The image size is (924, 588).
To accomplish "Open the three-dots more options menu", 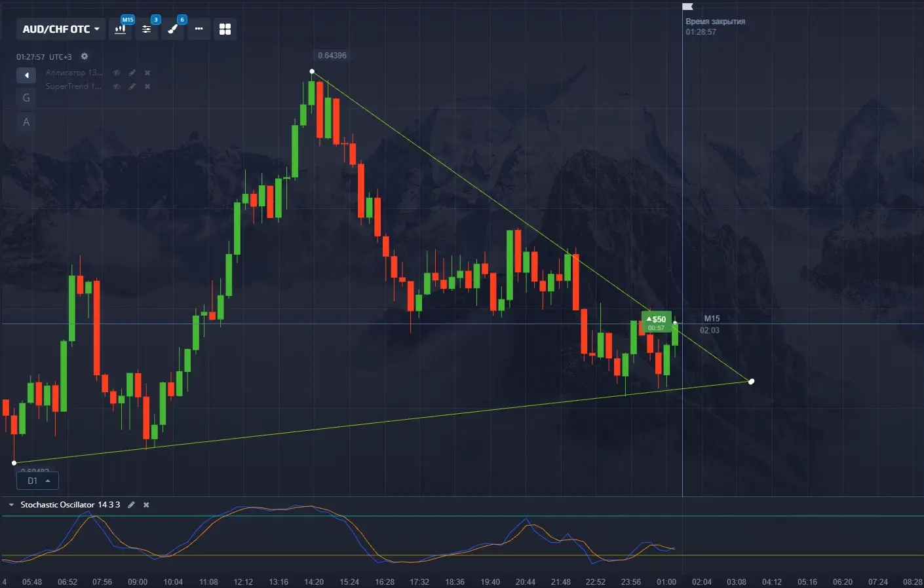I will click(x=199, y=29).
